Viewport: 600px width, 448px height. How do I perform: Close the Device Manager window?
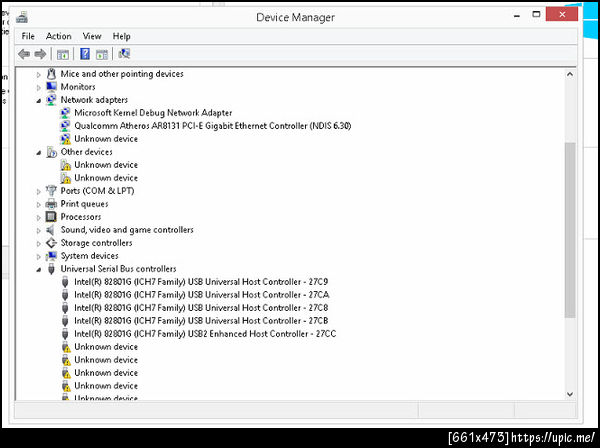click(x=562, y=15)
